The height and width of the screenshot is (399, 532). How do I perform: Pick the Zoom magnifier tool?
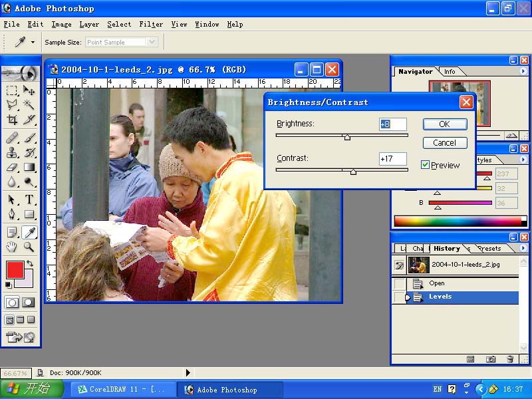click(29, 247)
